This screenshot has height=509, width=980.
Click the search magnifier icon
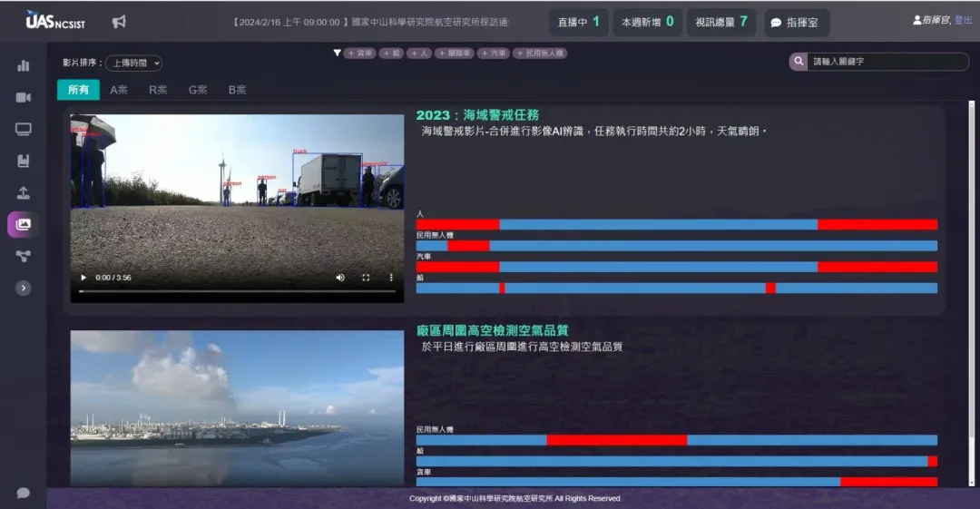tap(799, 62)
